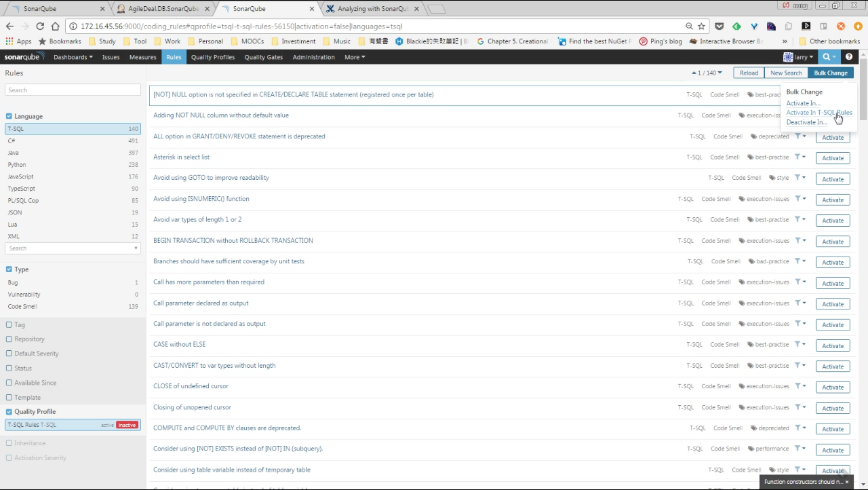The height and width of the screenshot is (490, 868).
Task: Open the Administration page
Action: [314, 57]
